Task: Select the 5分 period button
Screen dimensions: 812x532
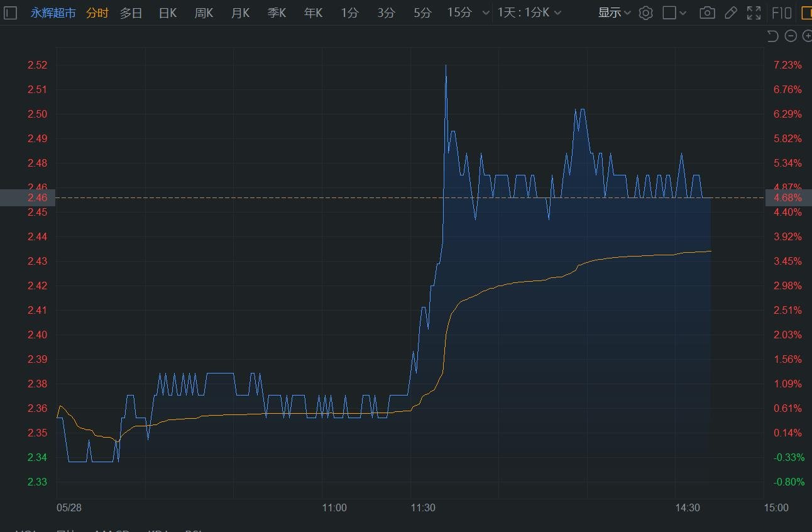Action: (x=422, y=13)
